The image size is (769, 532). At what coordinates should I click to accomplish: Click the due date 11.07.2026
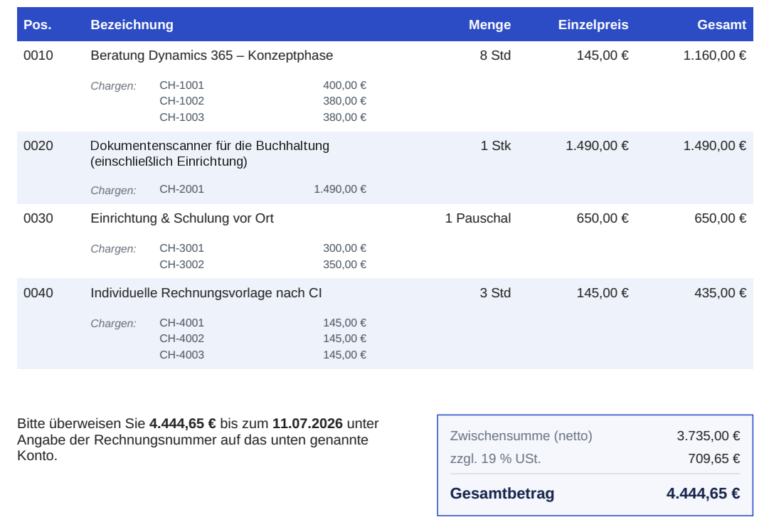(307, 423)
